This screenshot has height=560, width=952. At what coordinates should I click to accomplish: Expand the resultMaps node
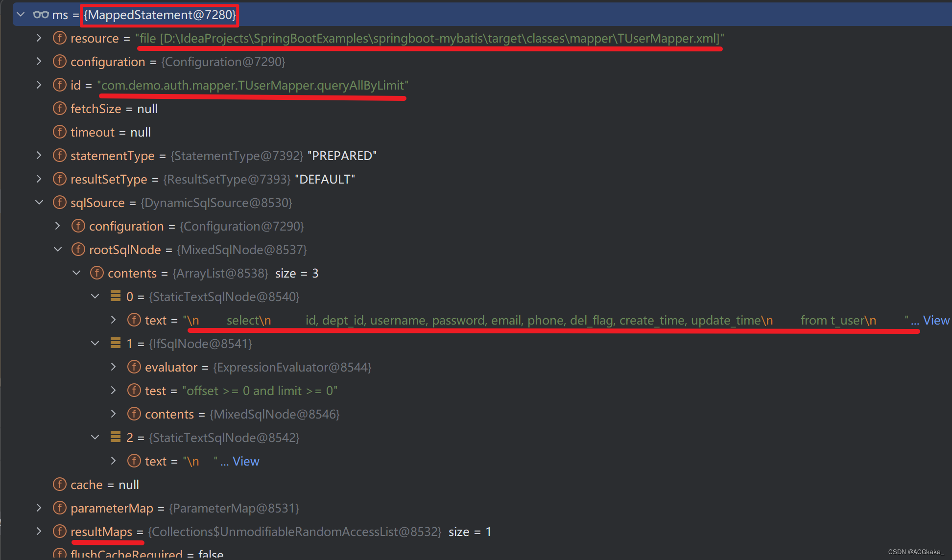pyautogui.click(x=39, y=531)
